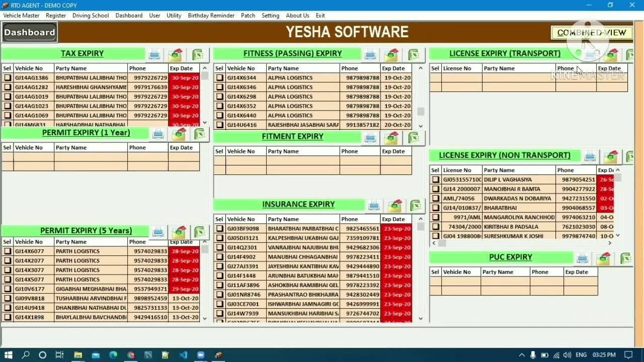This screenshot has height=362, width=644.
Task: Click the Insurance Expiry heading
Action: 298,205
